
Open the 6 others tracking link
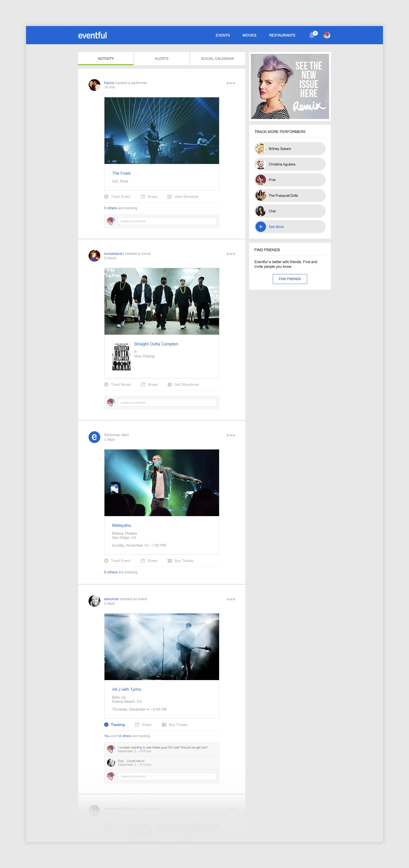[111, 573]
